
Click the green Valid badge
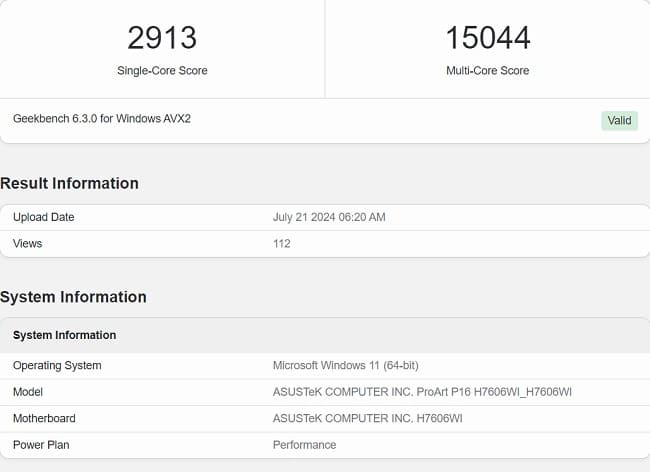point(619,121)
